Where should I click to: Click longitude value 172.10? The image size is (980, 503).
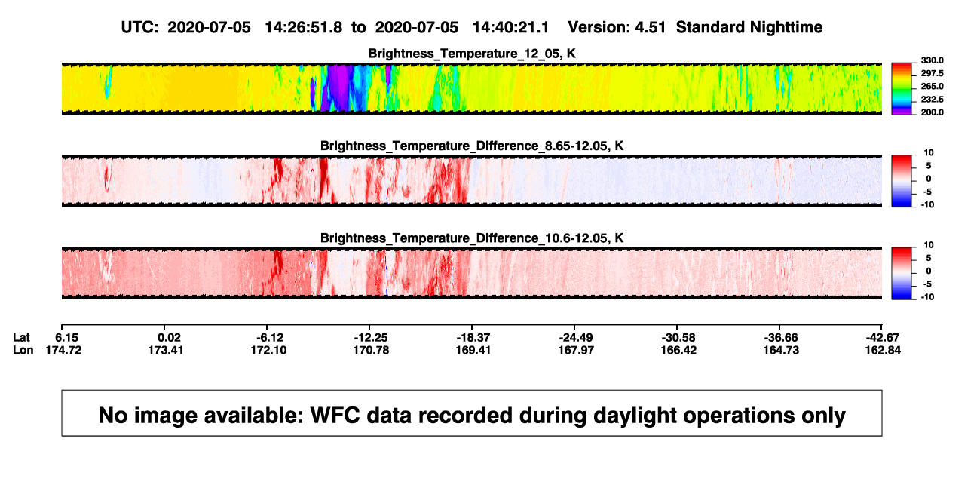click(270, 350)
